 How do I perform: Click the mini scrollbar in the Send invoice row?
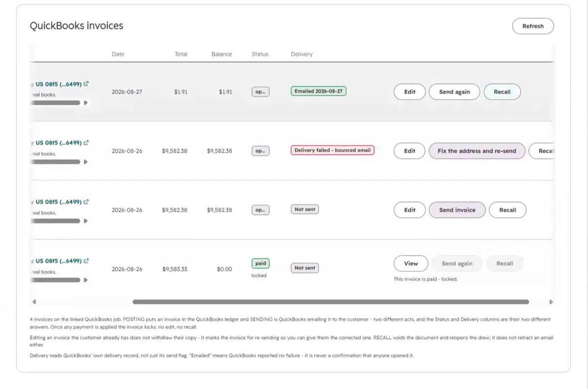(x=56, y=221)
